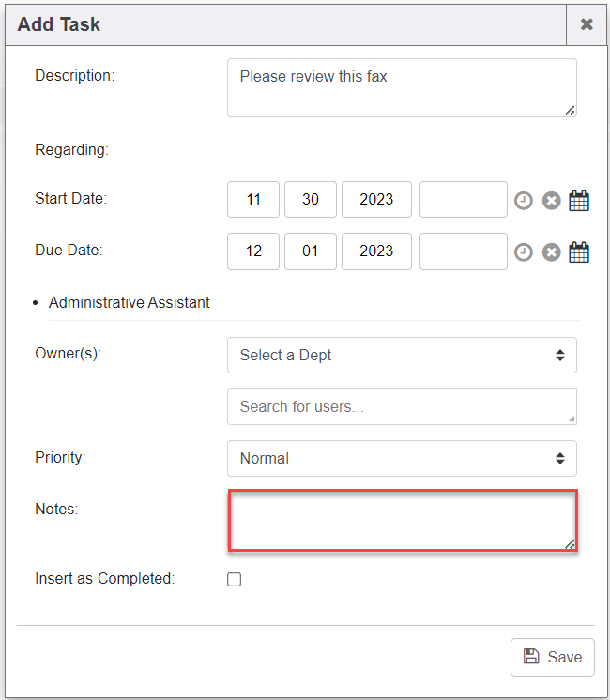This screenshot has width=610, height=700.
Task: Open the Start Date calendar picker
Action: [579, 200]
